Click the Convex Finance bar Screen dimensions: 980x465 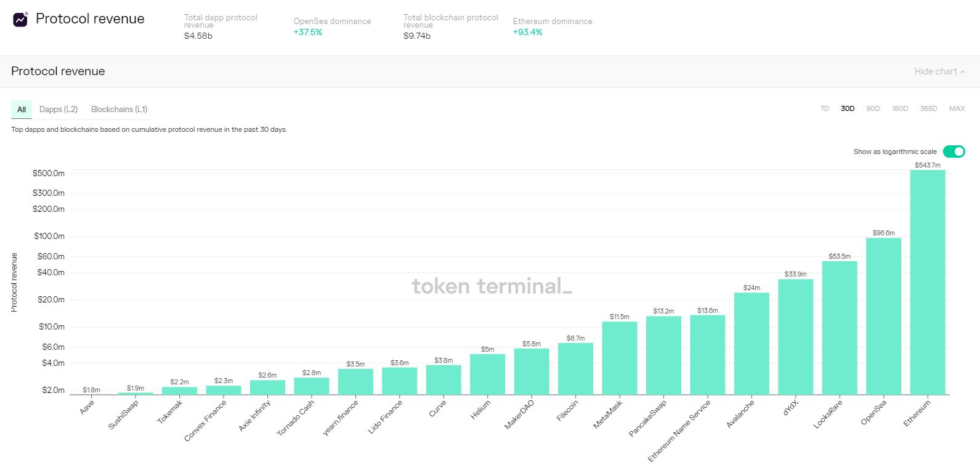coord(224,390)
